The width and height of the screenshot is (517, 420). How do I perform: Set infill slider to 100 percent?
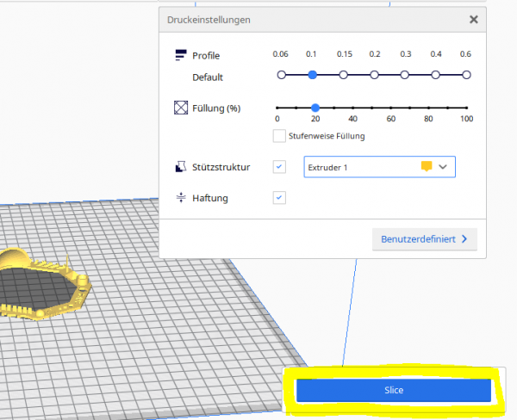466,108
